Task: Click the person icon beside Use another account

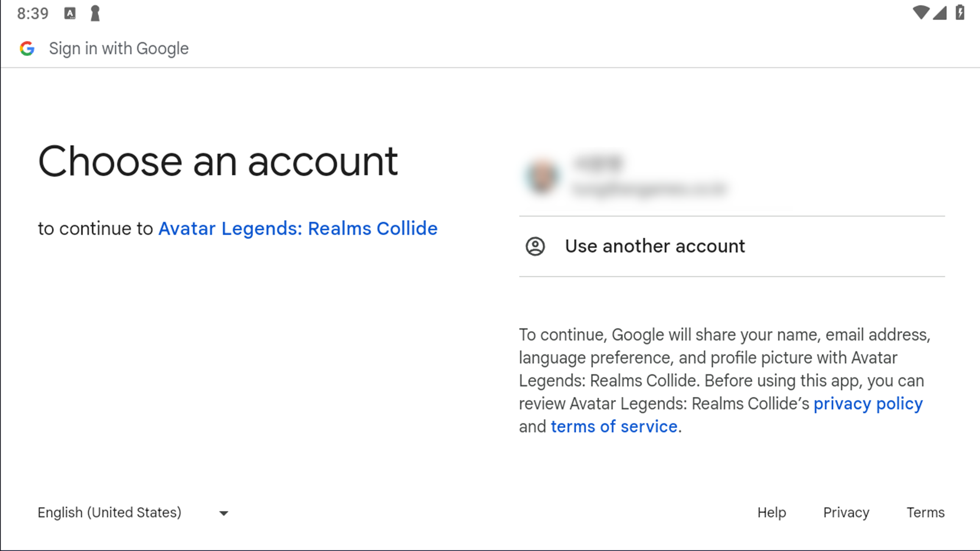Action: tap(535, 246)
